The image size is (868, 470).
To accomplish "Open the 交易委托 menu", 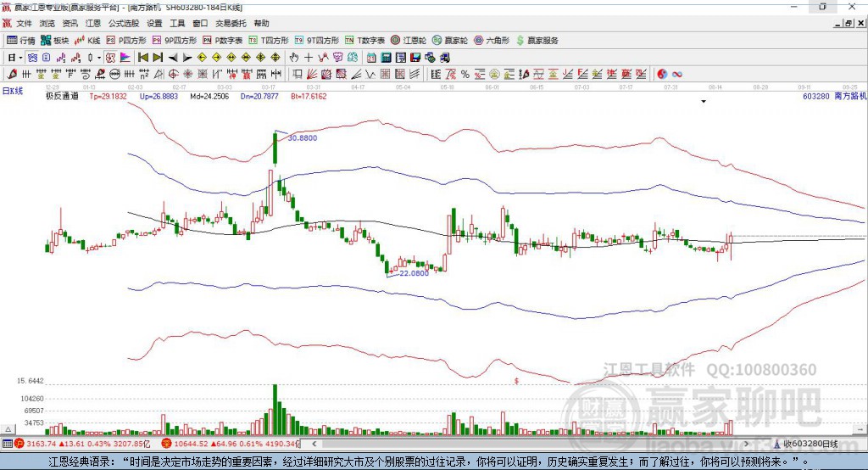I will click(231, 23).
